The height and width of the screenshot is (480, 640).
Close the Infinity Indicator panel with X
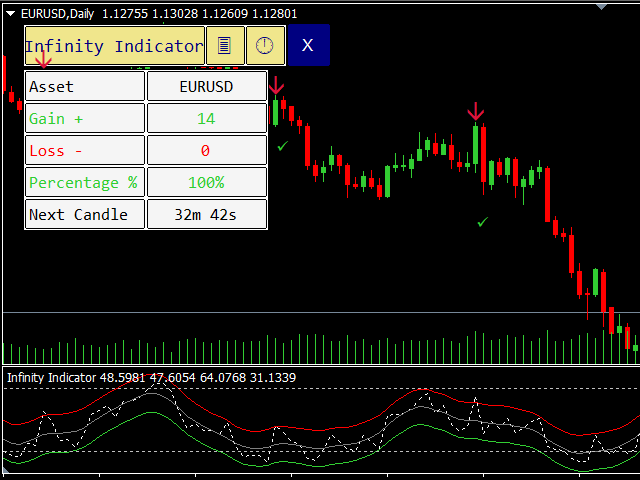308,46
